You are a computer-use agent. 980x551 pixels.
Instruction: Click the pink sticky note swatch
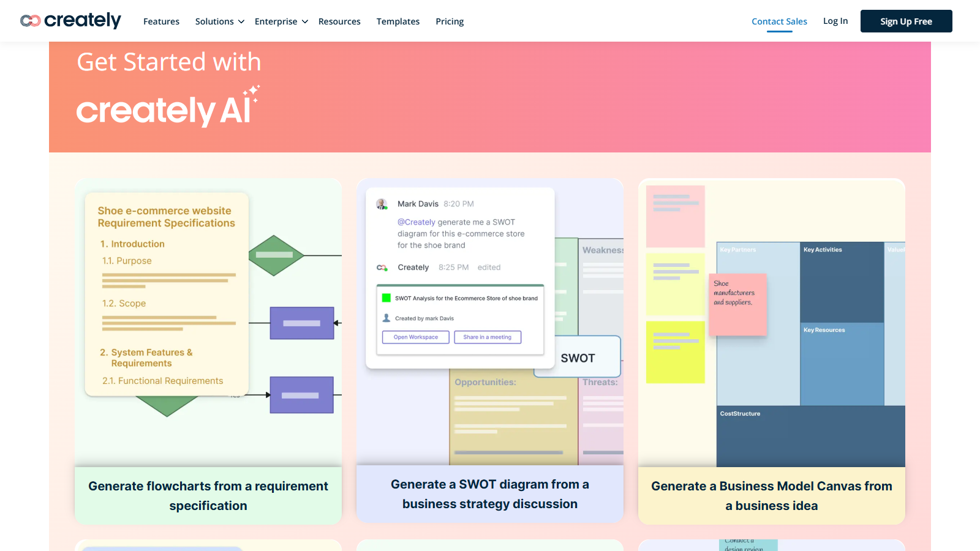tap(676, 216)
